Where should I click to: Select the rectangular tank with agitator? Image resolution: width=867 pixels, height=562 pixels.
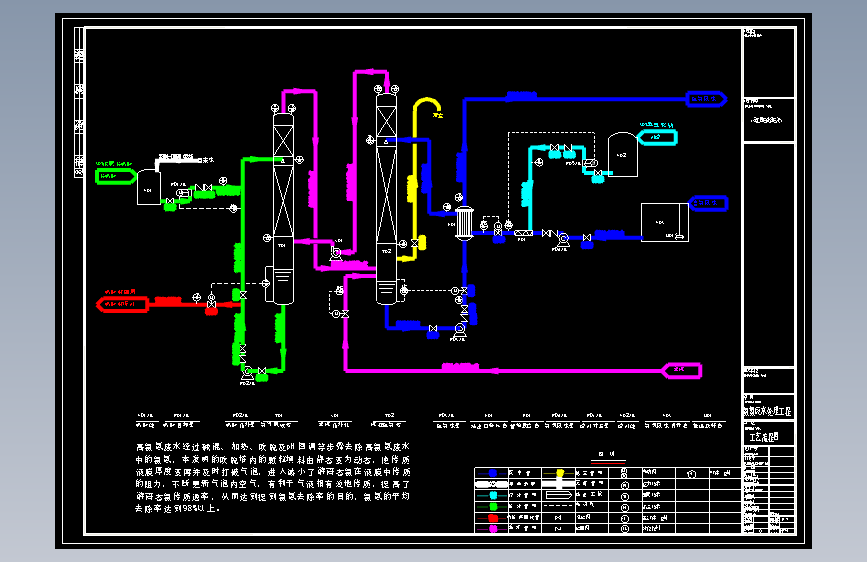click(x=665, y=222)
